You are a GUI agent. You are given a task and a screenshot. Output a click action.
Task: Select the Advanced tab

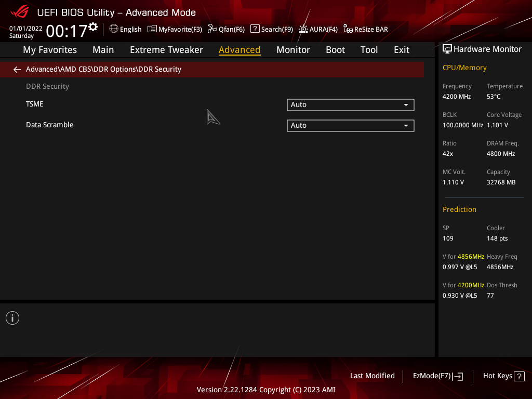pos(240,50)
